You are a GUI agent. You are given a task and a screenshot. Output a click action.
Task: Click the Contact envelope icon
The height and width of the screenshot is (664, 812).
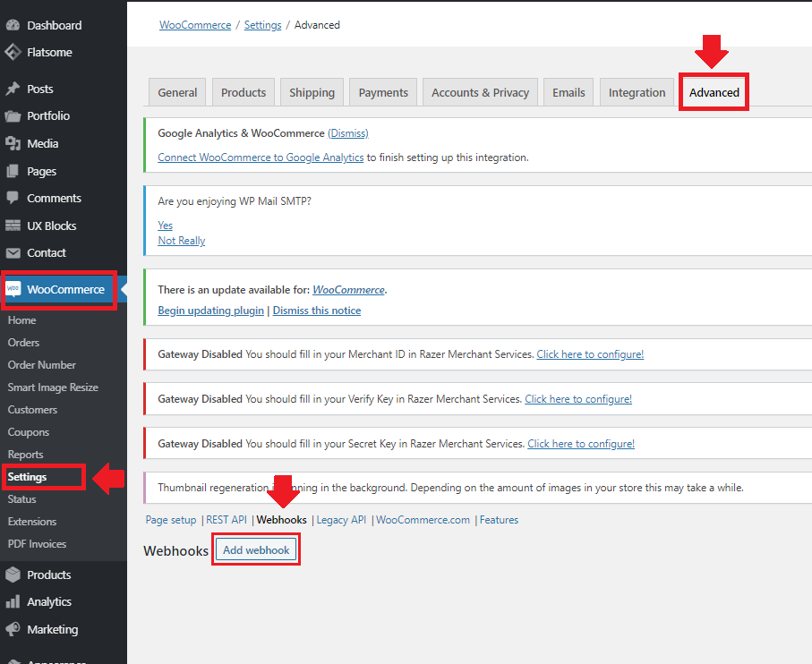click(x=13, y=252)
